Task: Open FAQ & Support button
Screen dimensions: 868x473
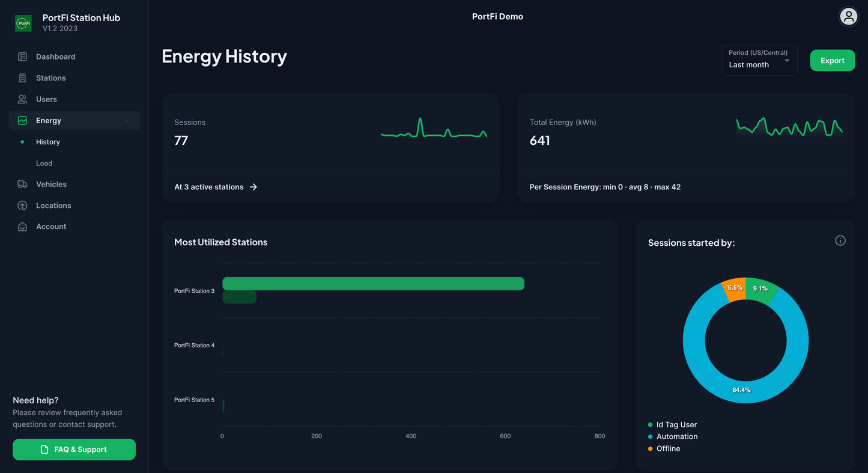Action: tap(74, 450)
